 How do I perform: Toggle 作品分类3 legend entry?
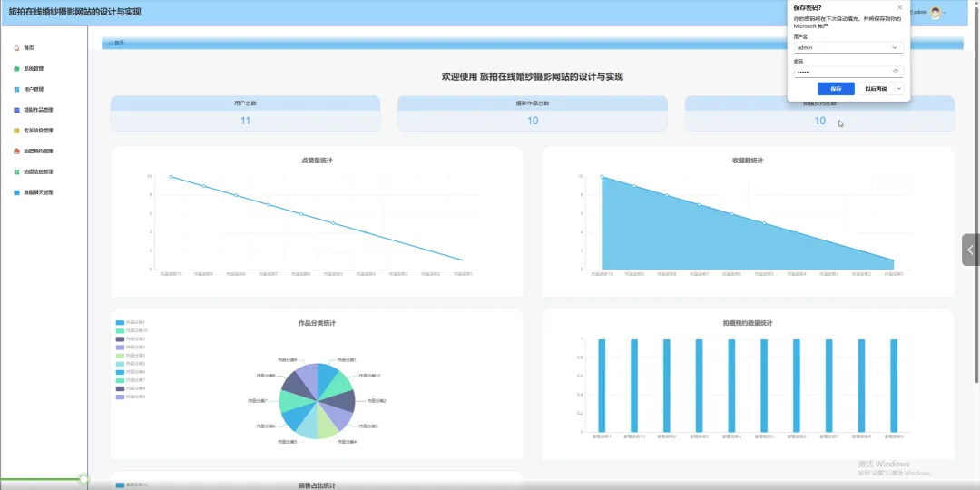(131, 347)
